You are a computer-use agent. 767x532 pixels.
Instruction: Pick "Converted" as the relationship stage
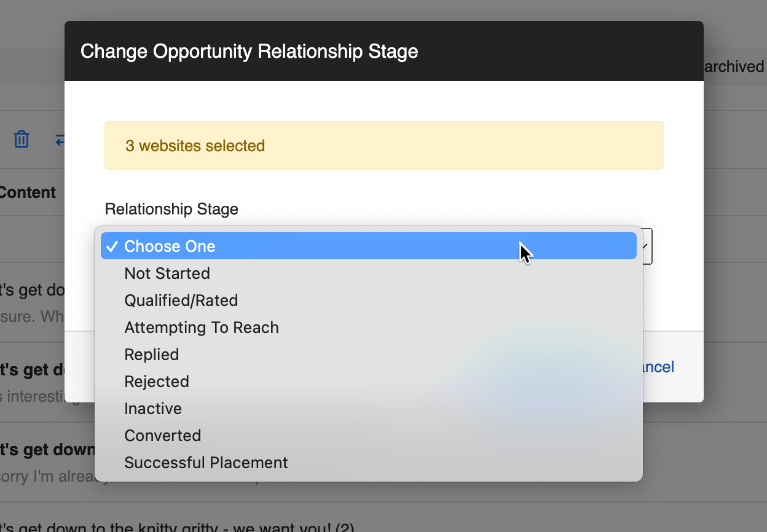click(163, 436)
